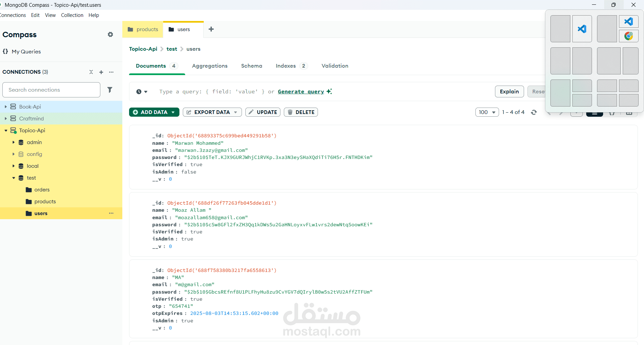
Task: Click the DELETE button
Action: click(x=301, y=112)
